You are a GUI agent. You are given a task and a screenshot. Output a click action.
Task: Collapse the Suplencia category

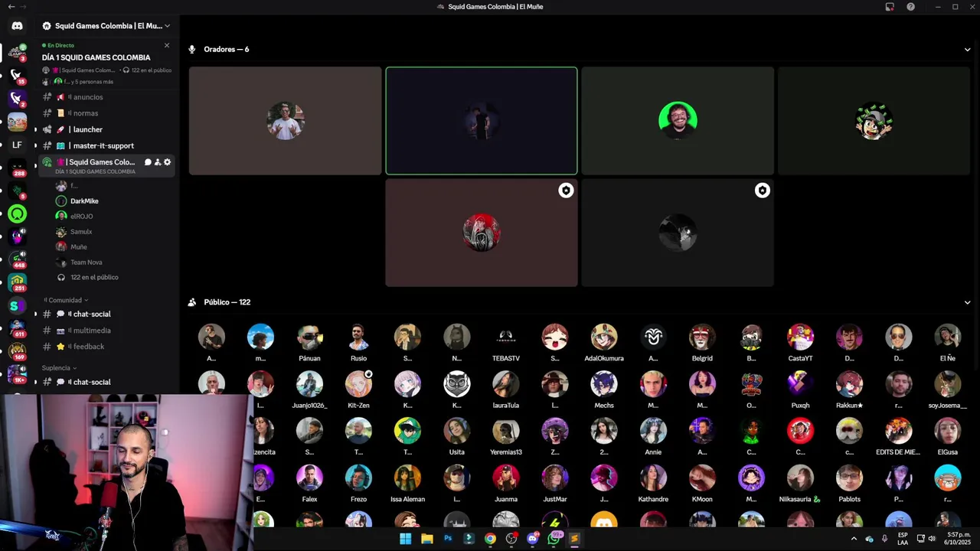(59, 368)
